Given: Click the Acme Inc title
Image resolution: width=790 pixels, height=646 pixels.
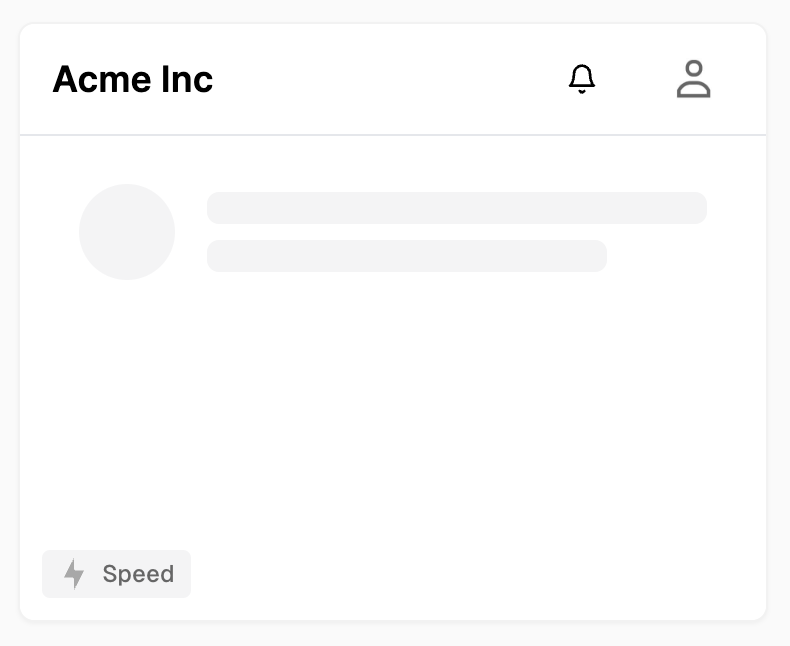Looking at the screenshot, I should 133,79.
